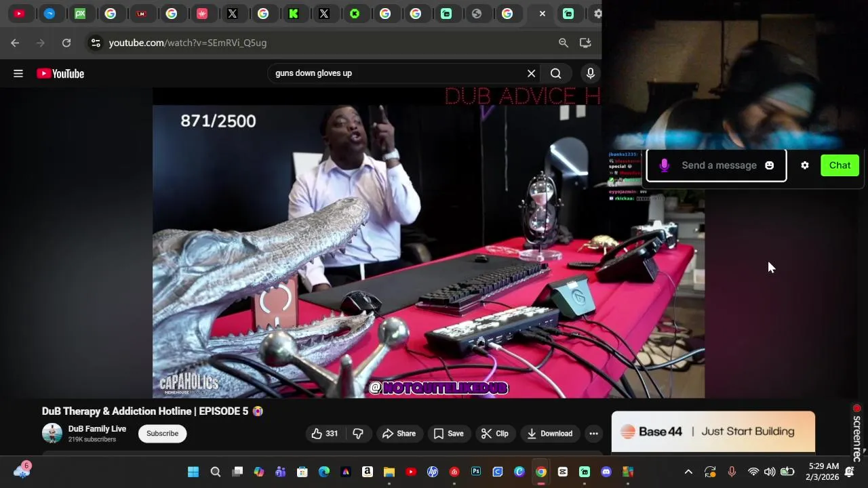The image size is (868, 488).
Task: Start voice search with microphone
Action: point(590,73)
